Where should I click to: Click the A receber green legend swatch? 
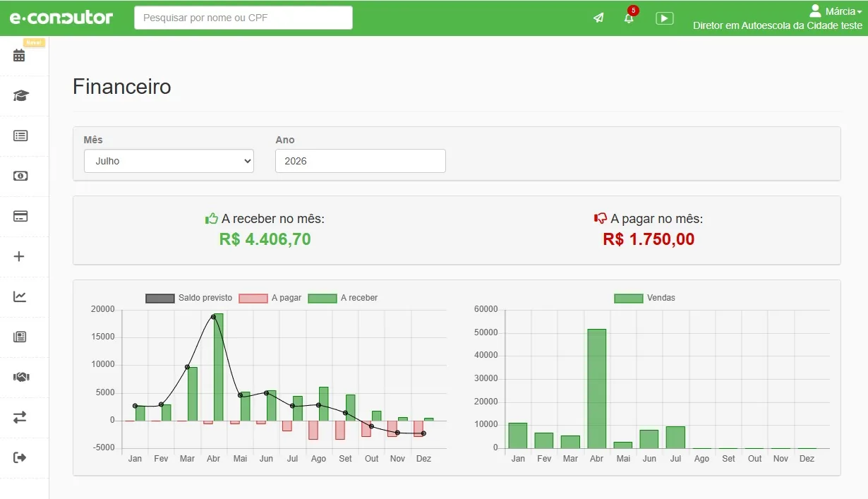tap(322, 298)
